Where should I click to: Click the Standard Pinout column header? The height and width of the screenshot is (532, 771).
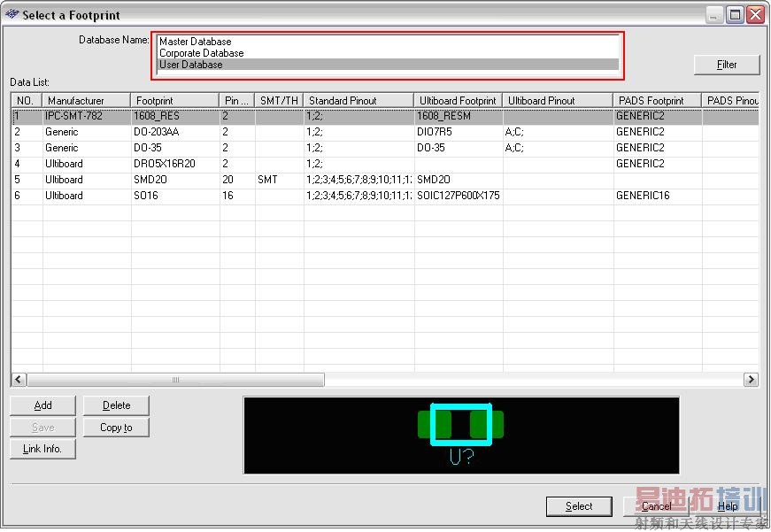[359, 100]
